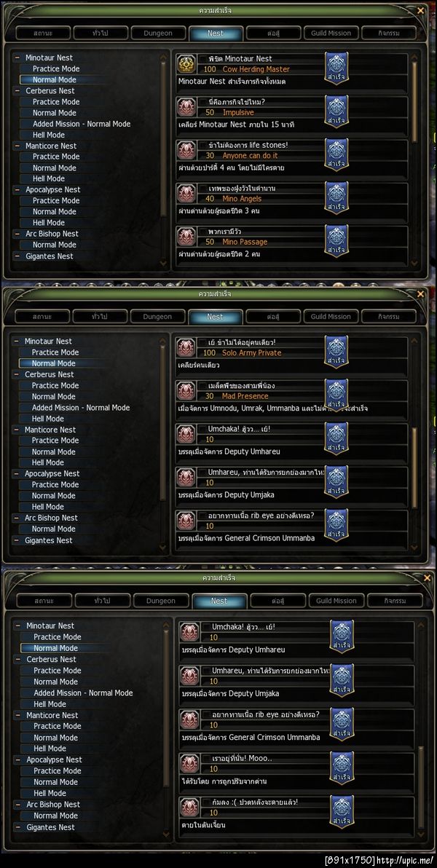
Task: Click the red emblem icon for Solo Army Private
Action: click(186, 347)
